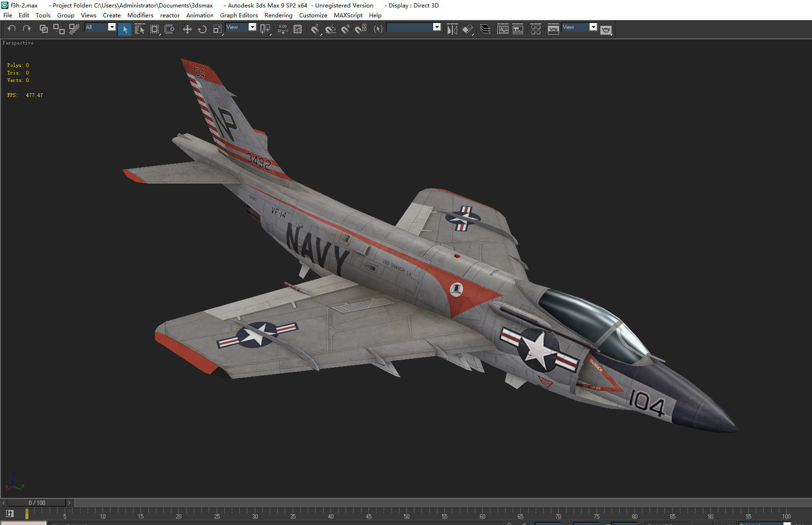Click frame 50 on the timeline

406,516
